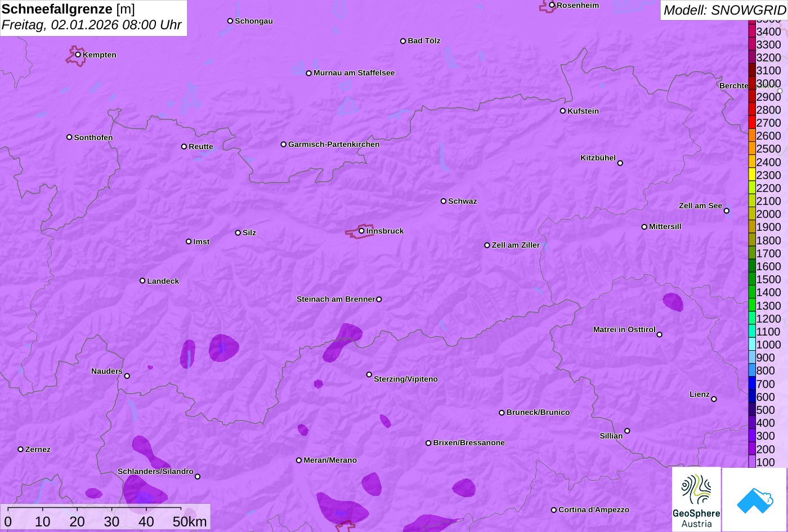Click the Landeck marker dot
The width and height of the screenshot is (788, 532).
142,281
